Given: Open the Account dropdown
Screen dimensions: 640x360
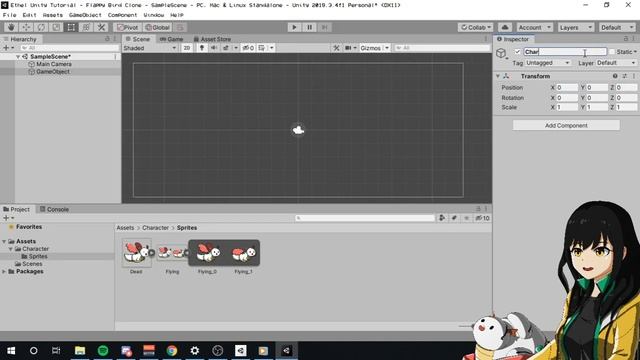Looking at the screenshot, I should [535, 27].
